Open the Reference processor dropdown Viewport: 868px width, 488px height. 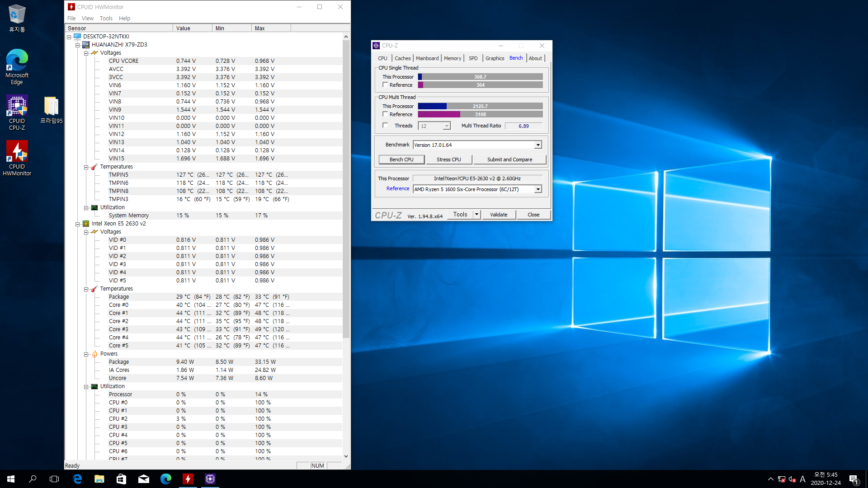point(538,189)
